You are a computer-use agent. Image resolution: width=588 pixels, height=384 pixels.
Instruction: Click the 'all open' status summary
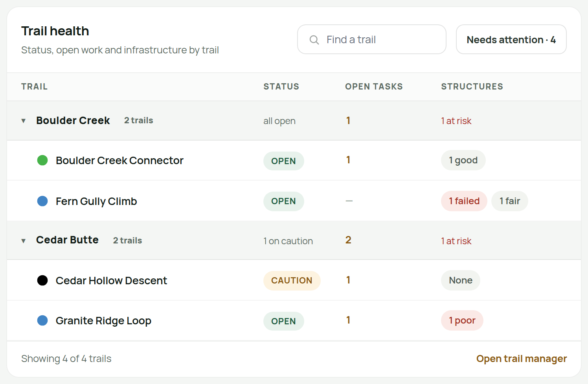click(x=279, y=121)
